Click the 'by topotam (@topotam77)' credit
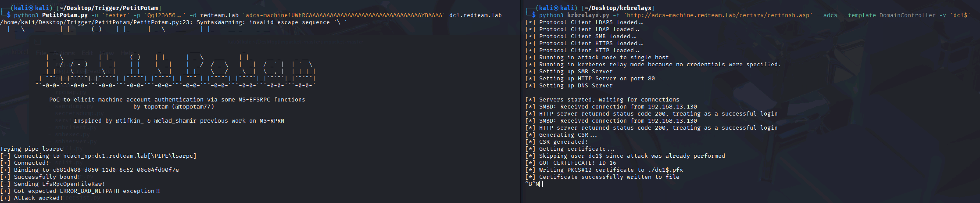The image size is (980, 203). click(173, 107)
